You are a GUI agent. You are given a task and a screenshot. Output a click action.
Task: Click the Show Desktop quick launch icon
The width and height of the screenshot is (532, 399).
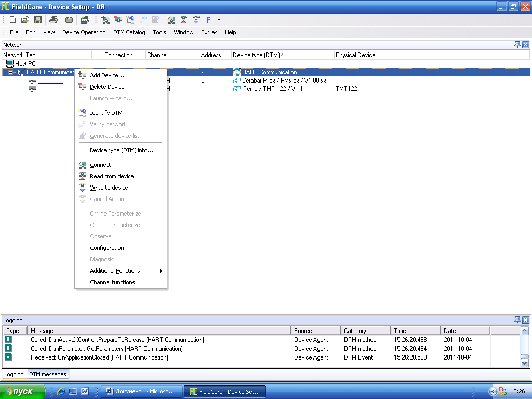(x=73, y=391)
